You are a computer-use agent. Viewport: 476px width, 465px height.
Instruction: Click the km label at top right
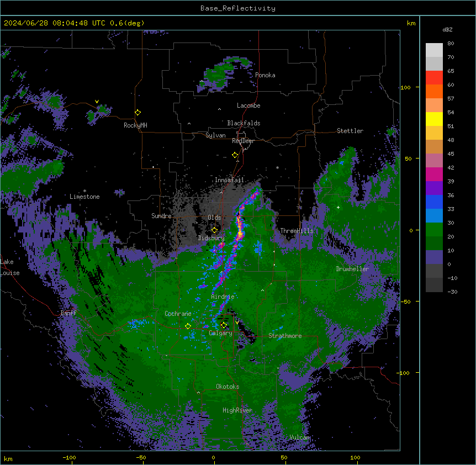[x=411, y=23]
